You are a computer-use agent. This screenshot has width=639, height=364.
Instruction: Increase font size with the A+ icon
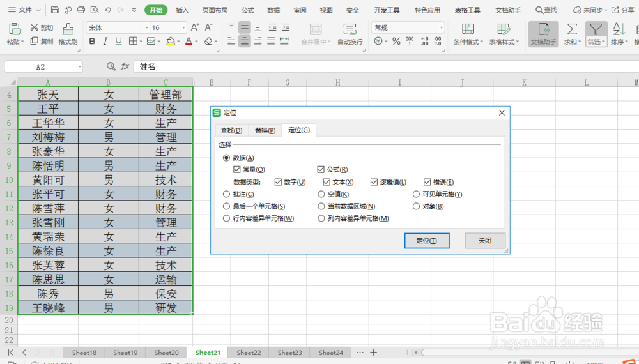tap(195, 27)
